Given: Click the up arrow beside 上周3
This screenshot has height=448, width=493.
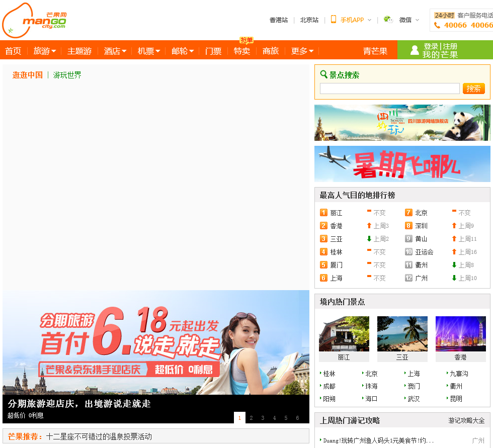Looking at the screenshot, I should pos(369,226).
